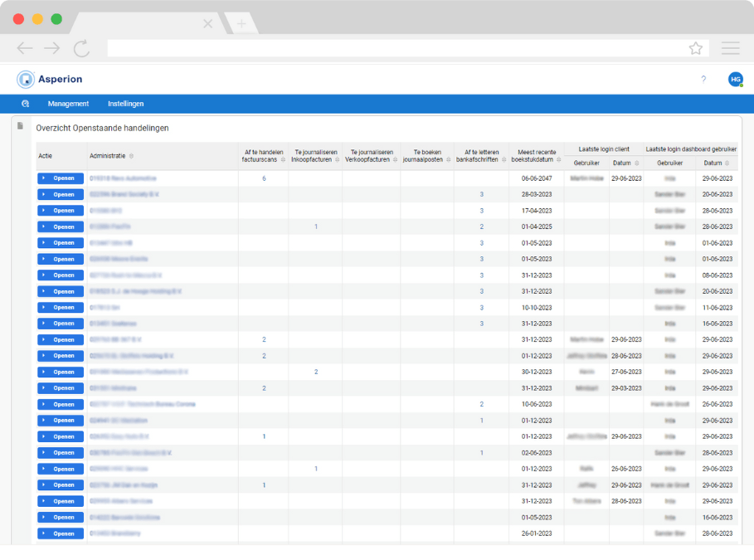Click the boekstukdatum 17-04-2023 cell

537,211
